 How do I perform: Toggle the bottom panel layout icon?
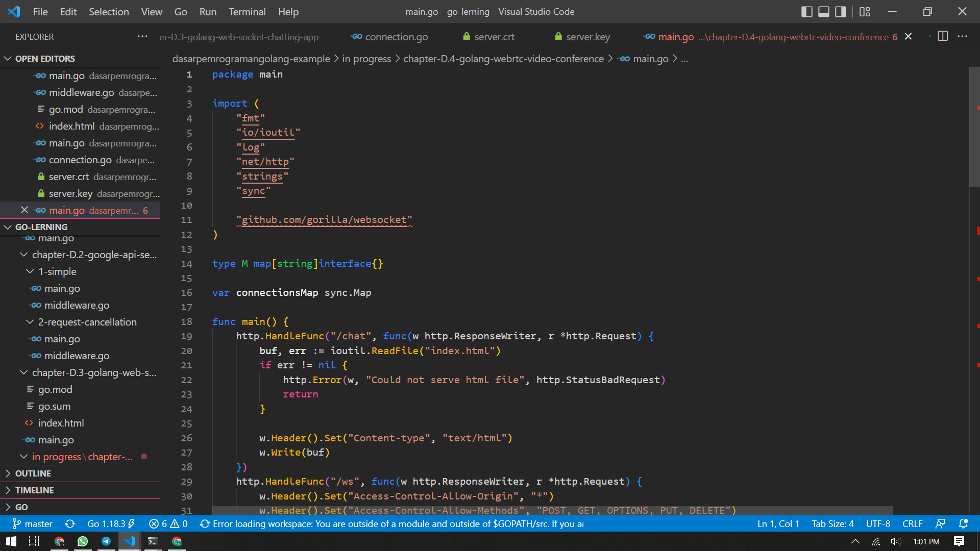point(823,12)
